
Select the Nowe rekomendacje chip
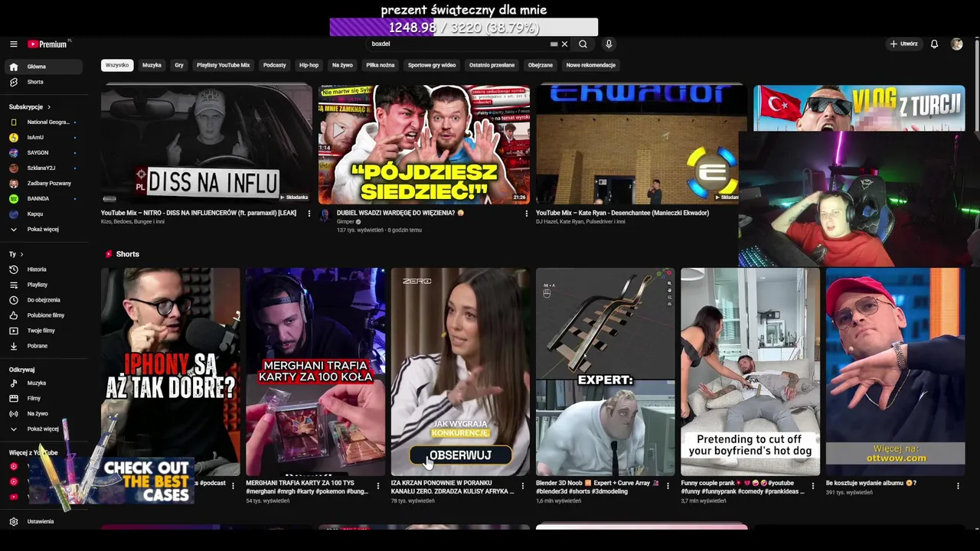click(591, 65)
